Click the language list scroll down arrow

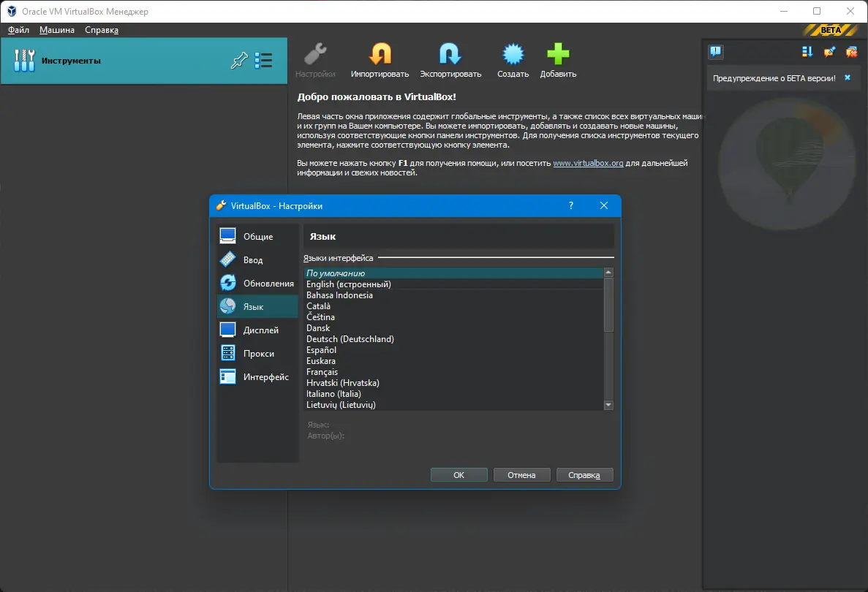click(608, 405)
